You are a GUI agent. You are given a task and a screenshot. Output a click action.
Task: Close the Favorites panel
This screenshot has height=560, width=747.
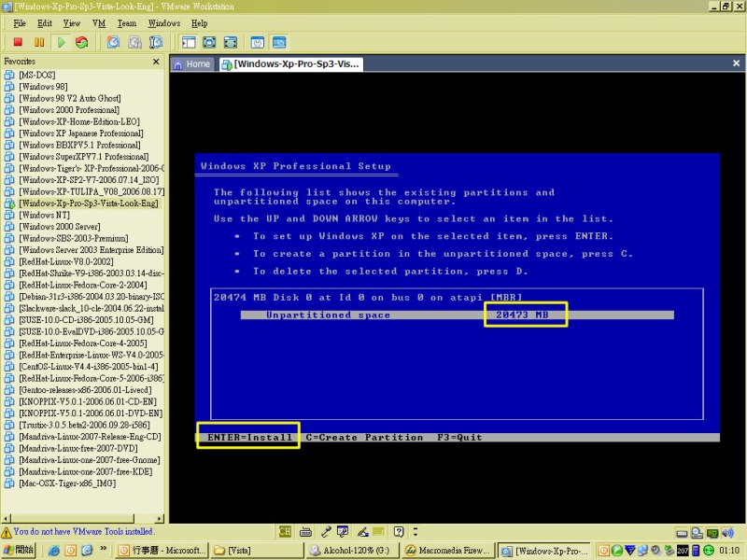pos(156,62)
